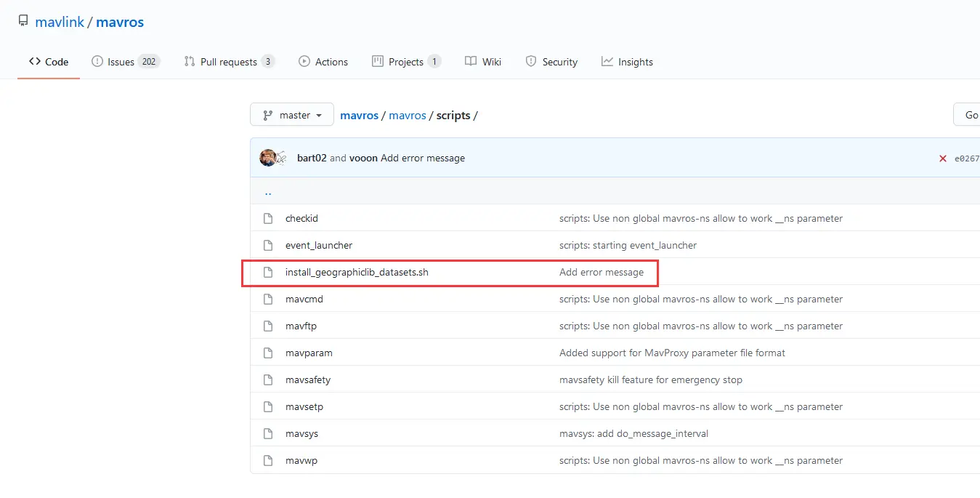This screenshot has height=498, width=980.
Task: Click the file icon next to mavparam
Action: pos(268,353)
